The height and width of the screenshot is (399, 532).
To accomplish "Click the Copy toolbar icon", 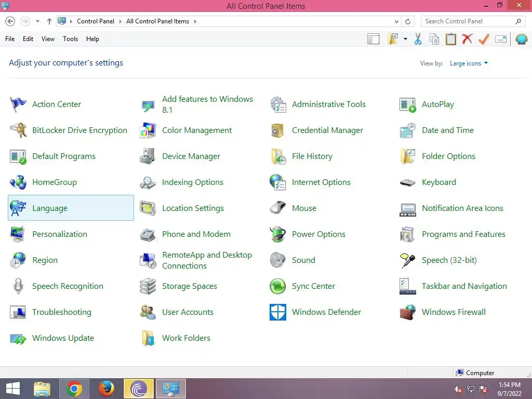I will 434,39.
